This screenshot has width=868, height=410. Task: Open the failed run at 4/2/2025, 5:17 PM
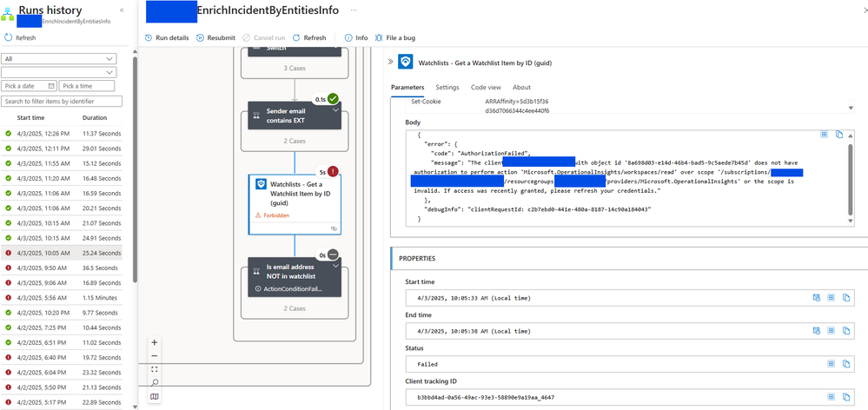click(x=63, y=402)
